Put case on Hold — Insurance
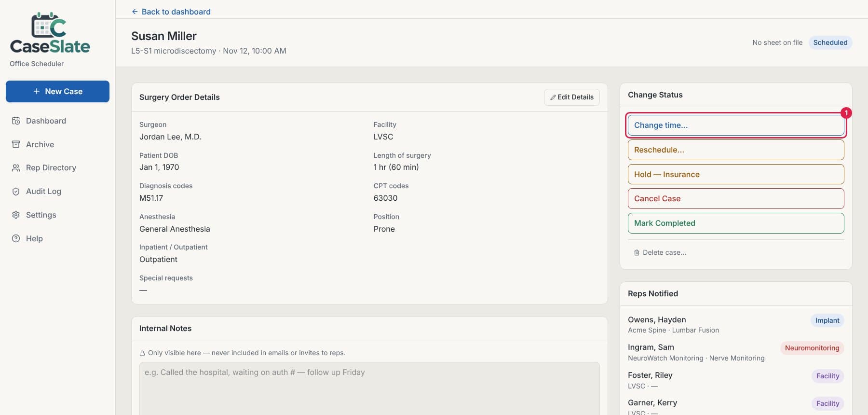 (x=736, y=174)
